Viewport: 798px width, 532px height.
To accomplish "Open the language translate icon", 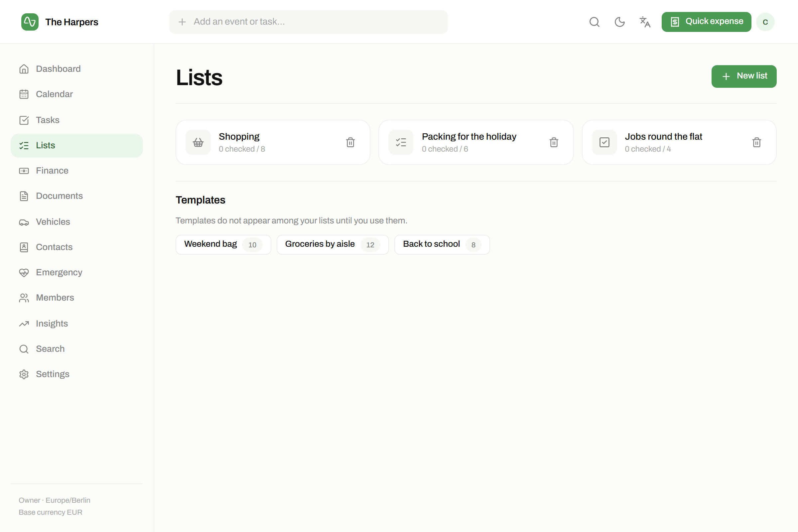I will point(645,22).
